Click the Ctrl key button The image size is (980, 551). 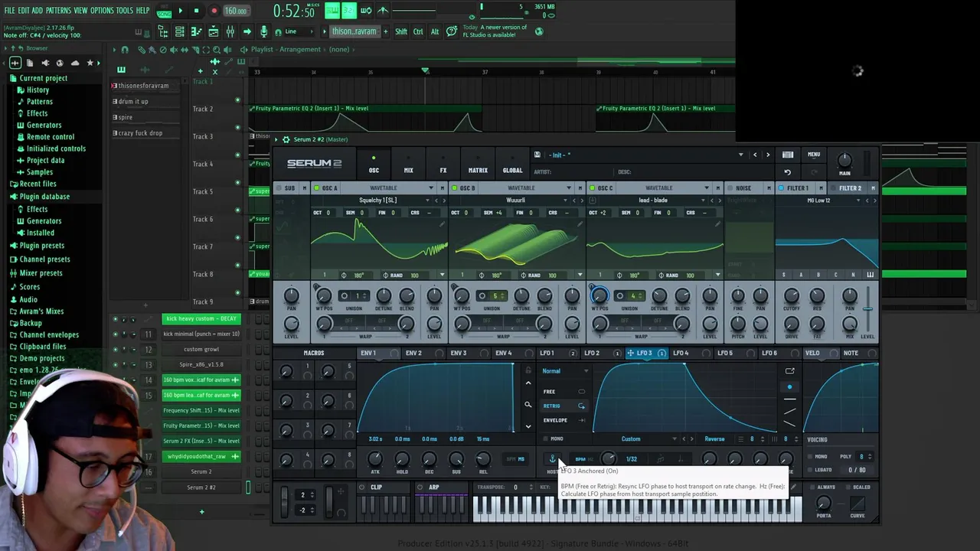418,31
